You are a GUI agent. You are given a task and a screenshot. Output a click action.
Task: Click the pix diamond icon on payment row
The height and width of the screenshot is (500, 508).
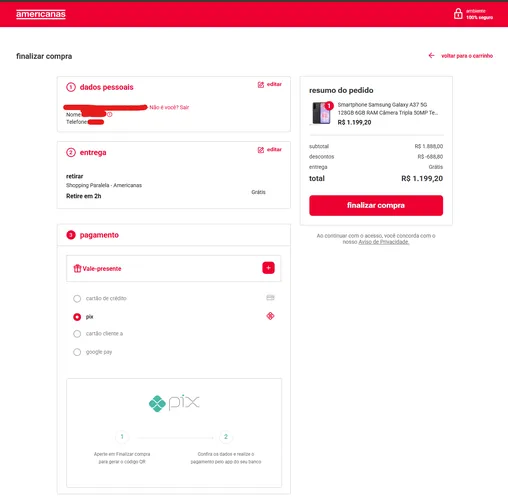[270, 316]
